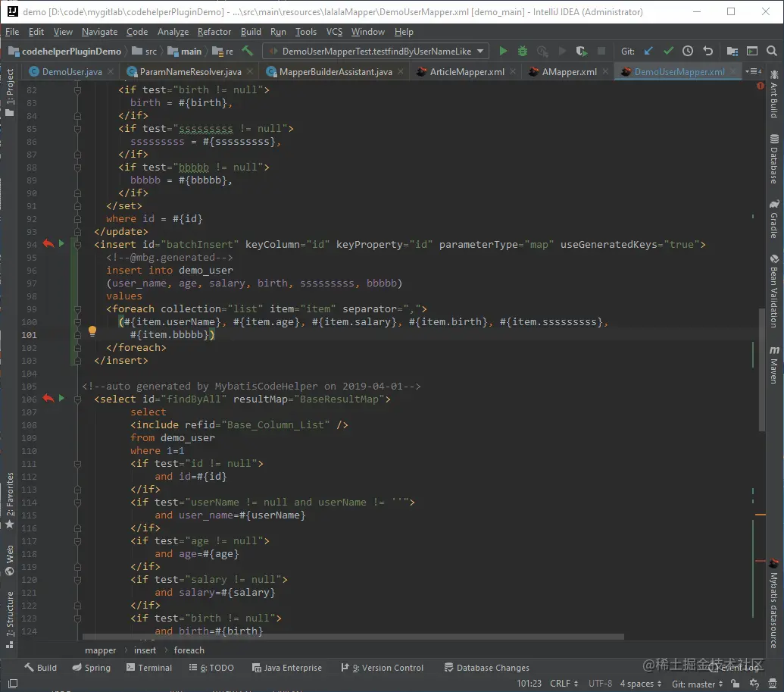
Task: Open Git history clock icon
Action: (x=688, y=52)
